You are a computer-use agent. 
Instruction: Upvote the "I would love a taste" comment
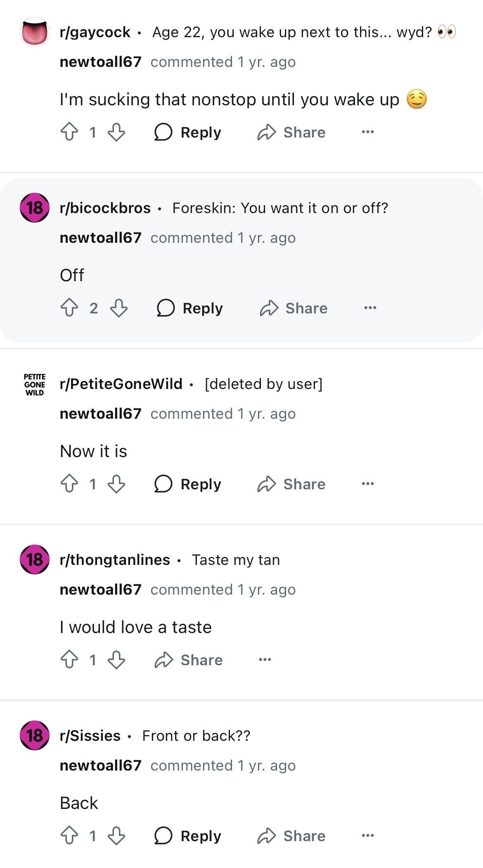[69, 660]
